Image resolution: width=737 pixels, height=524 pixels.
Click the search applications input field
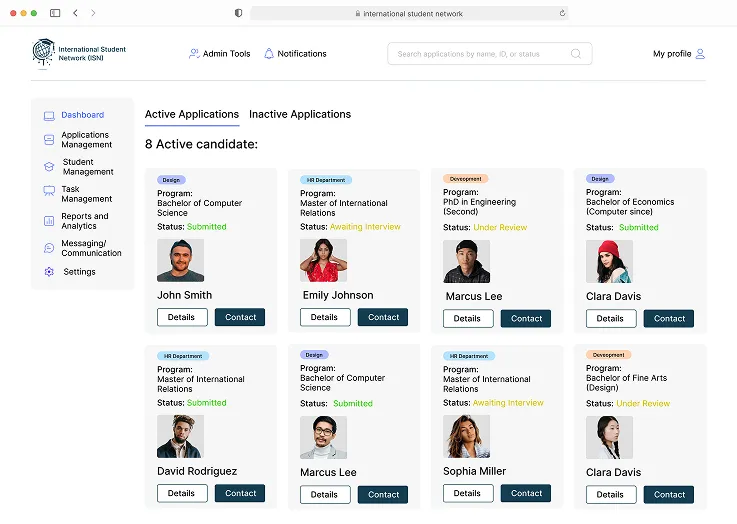point(480,54)
